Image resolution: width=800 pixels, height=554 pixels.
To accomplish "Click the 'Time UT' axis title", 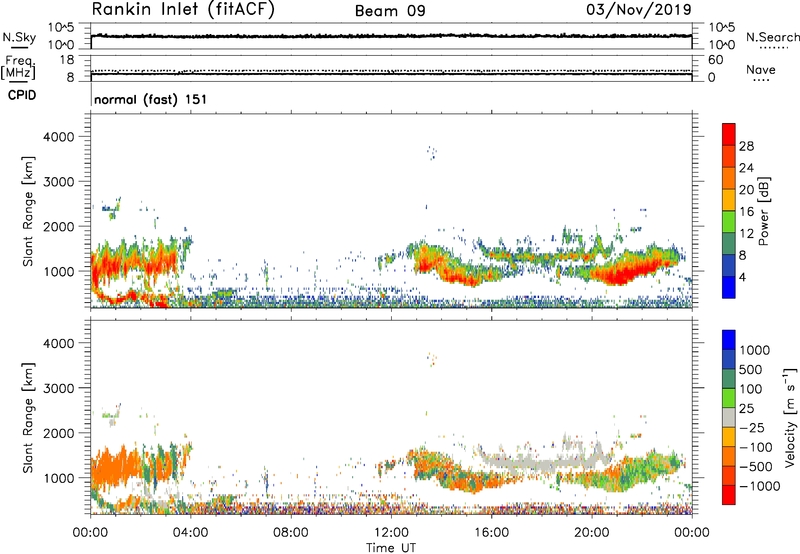I will (391, 548).
